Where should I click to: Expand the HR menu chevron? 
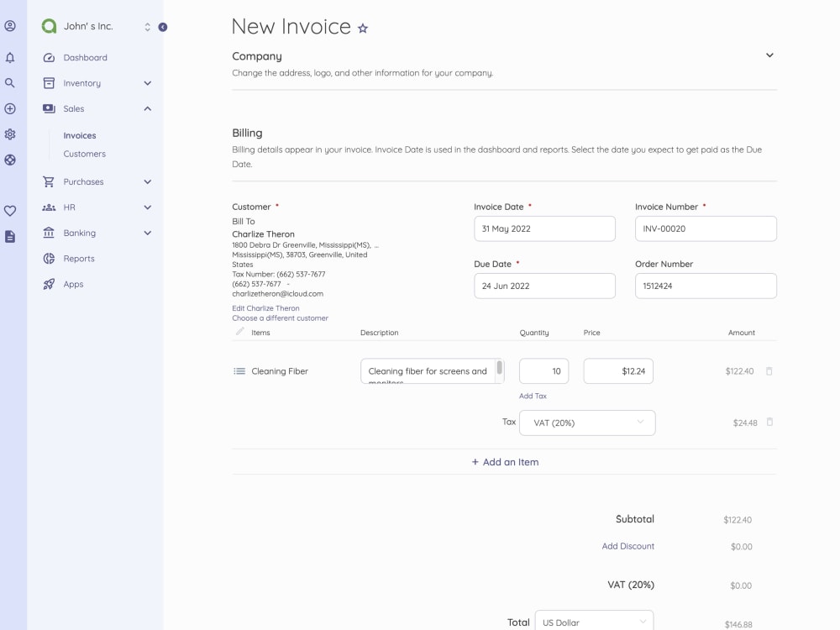point(147,207)
